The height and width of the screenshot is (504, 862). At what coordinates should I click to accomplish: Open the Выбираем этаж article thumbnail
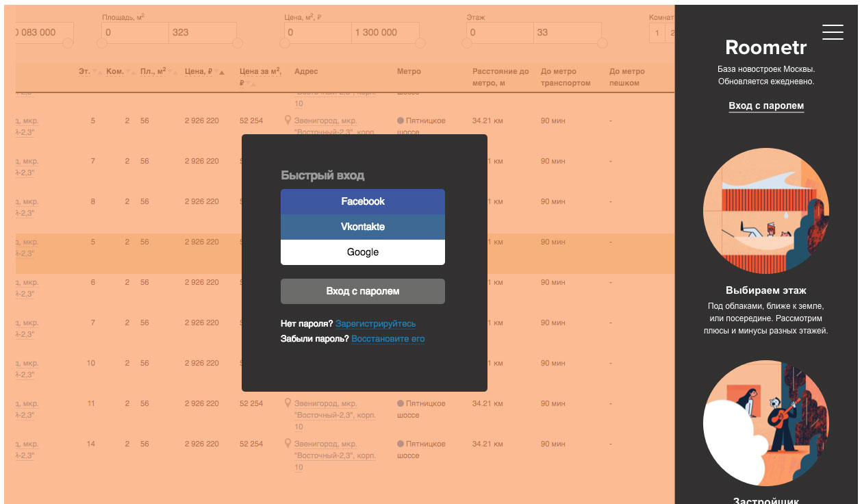[x=765, y=211]
